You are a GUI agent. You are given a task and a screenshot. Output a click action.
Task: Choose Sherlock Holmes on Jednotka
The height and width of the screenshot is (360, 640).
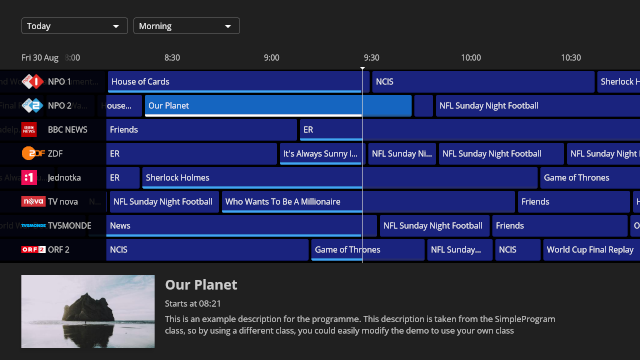click(340, 178)
